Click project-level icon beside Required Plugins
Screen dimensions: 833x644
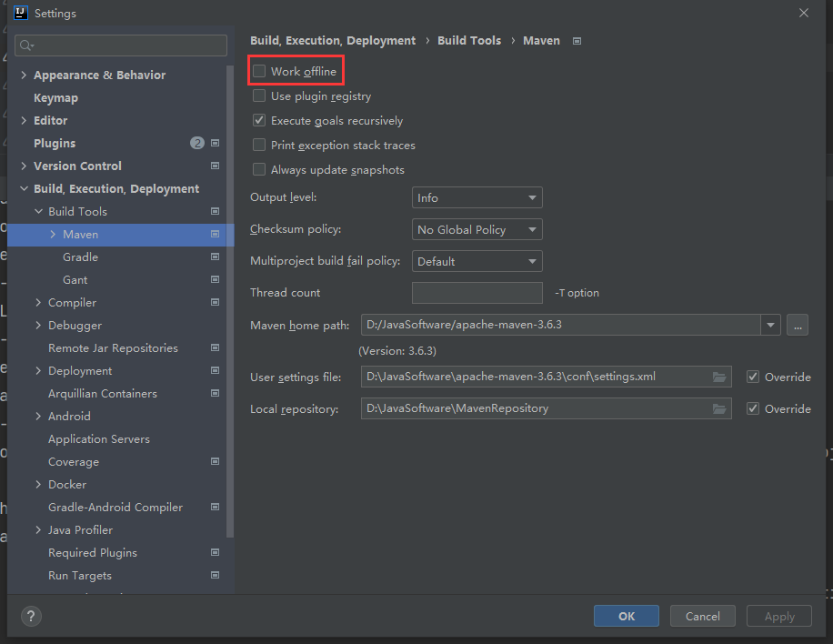pos(216,553)
